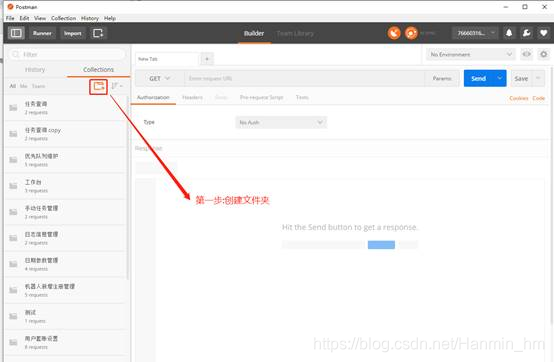Open the 用户套餐设置 collection

(66, 342)
